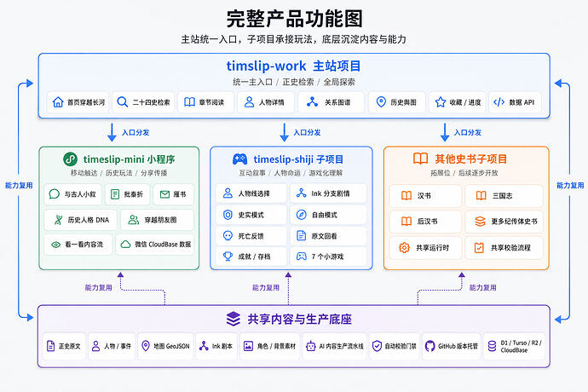Click the 主站统一入口 tagline under the title

[x=294, y=39]
